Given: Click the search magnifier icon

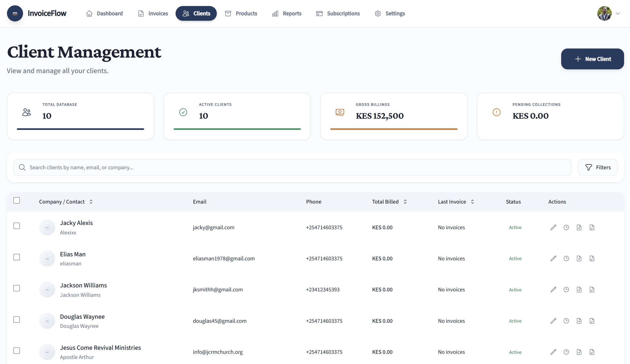Looking at the screenshot, I should [22, 167].
